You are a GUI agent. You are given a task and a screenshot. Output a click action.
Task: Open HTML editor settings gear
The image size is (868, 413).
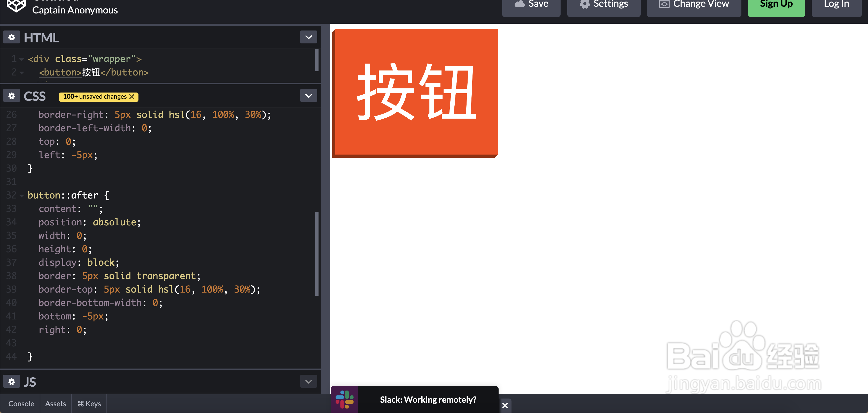[11, 37]
